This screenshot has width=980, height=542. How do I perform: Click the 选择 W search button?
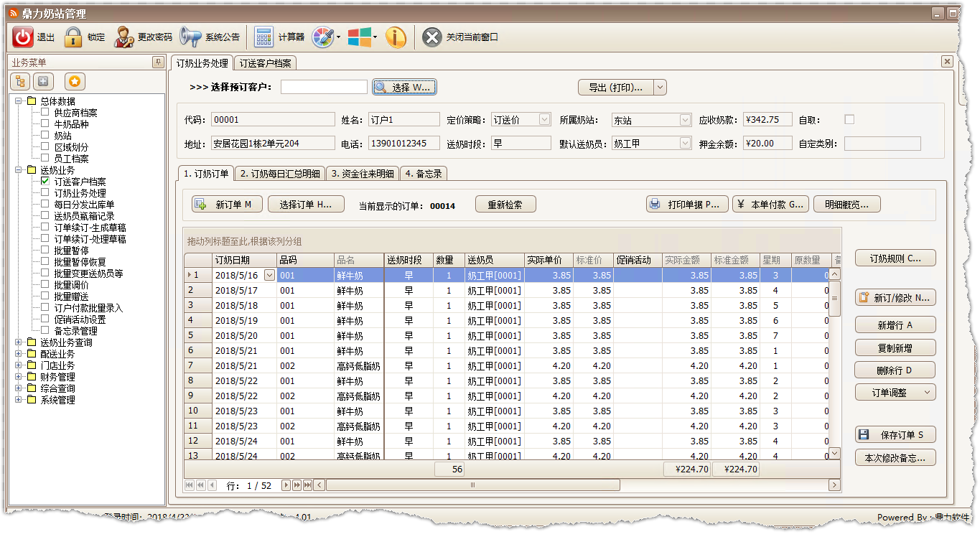click(404, 88)
